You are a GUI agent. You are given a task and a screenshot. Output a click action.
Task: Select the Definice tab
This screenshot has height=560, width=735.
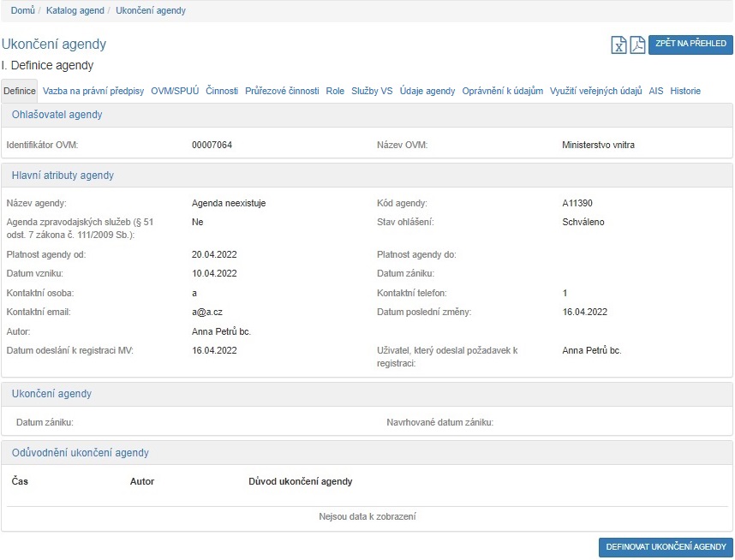tap(20, 91)
